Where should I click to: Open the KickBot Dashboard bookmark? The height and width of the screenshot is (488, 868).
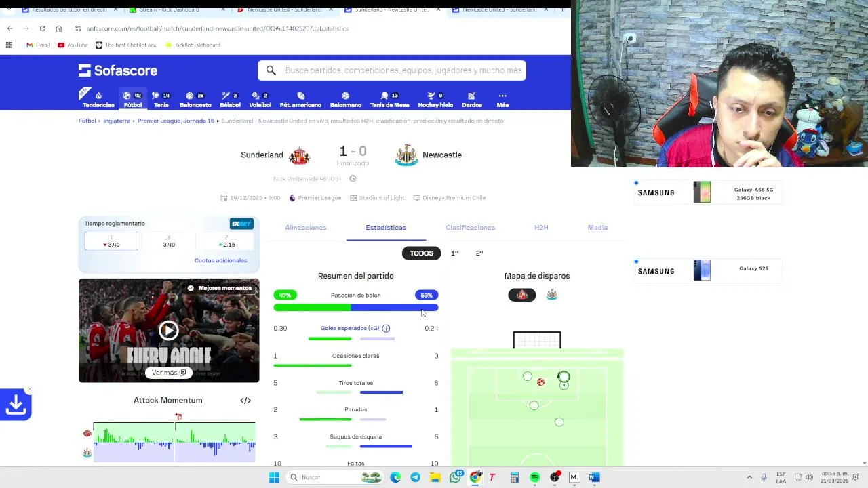(193, 45)
